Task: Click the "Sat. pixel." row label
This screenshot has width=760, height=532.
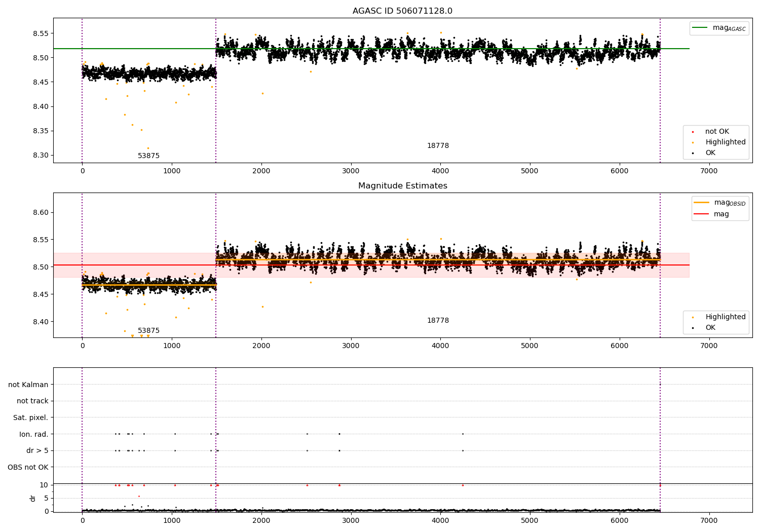Action: (31, 418)
